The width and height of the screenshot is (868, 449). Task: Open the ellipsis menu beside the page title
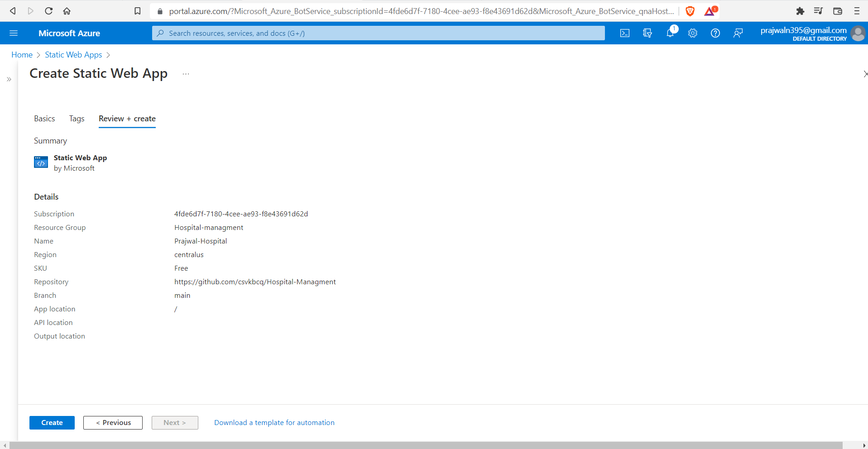(185, 73)
